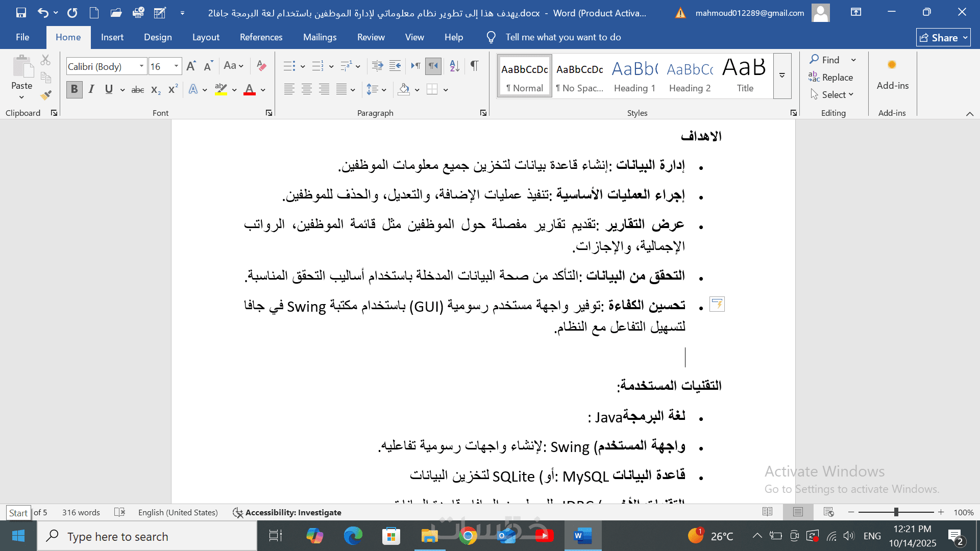The height and width of the screenshot is (551, 980).
Task: Expand the Styles gallery
Action: (782, 76)
